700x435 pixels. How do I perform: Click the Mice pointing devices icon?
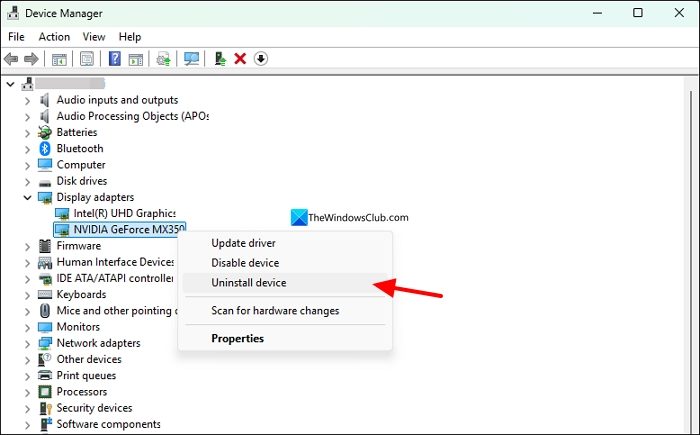click(45, 310)
